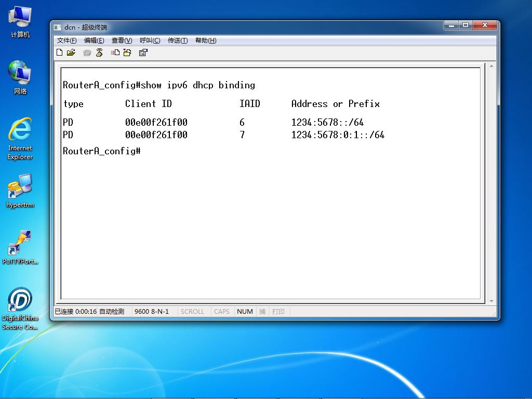Click the scrollbar up arrow in terminal

491,66
